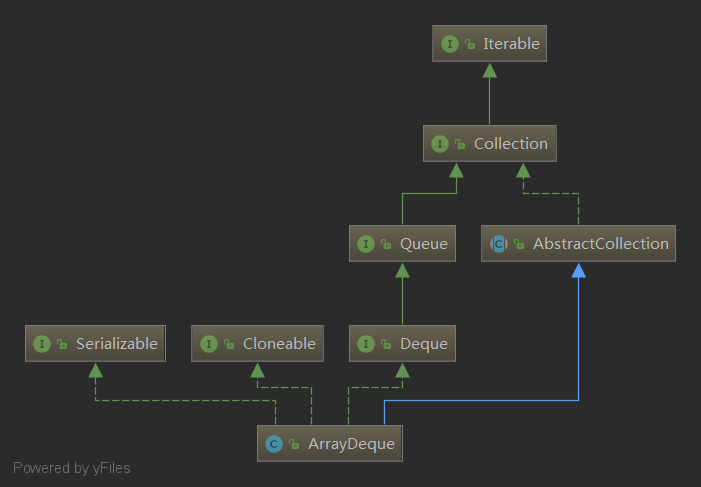Click the visibility lock icon beside Iterable
Viewport: 701px width, 487px height.
(x=469, y=45)
